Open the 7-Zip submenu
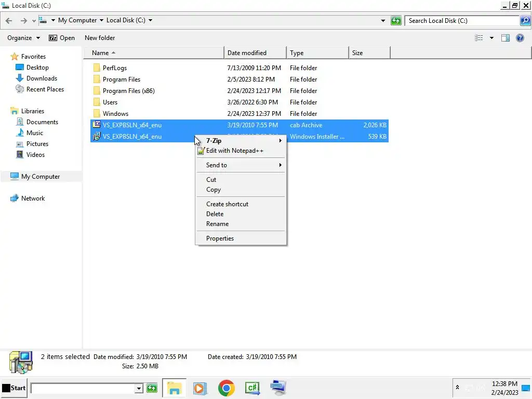This screenshot has width=532, height=399. tap(241, 141)
